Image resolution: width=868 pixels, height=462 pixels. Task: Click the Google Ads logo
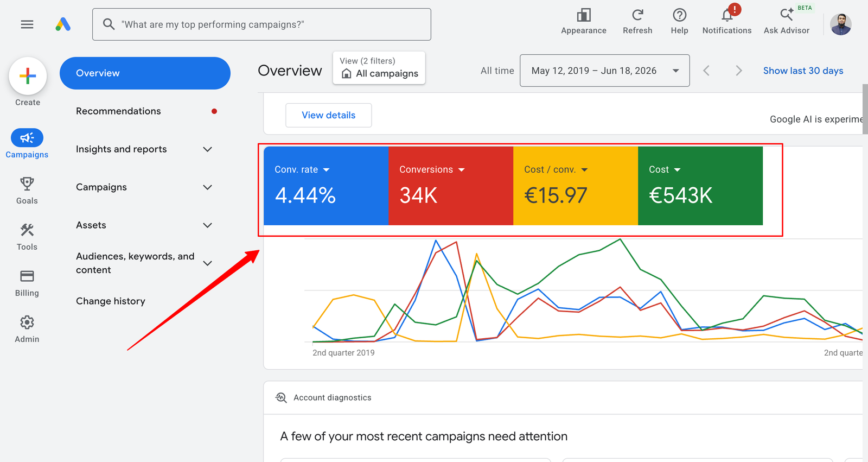point(63,24)
